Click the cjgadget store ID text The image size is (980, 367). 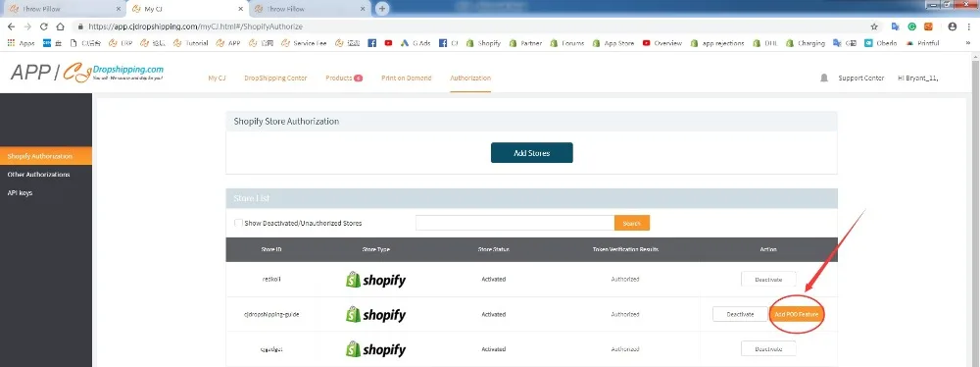click(271, 348)
